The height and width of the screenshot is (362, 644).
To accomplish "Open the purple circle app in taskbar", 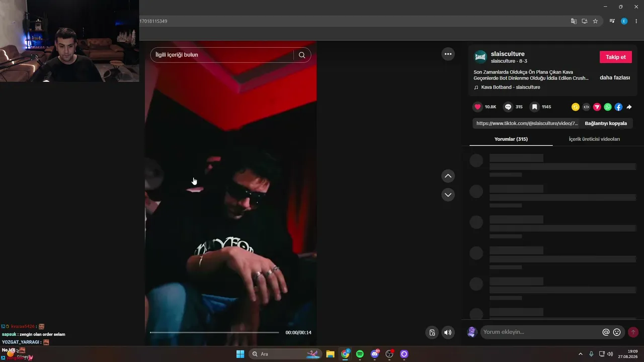I will 404,354.
